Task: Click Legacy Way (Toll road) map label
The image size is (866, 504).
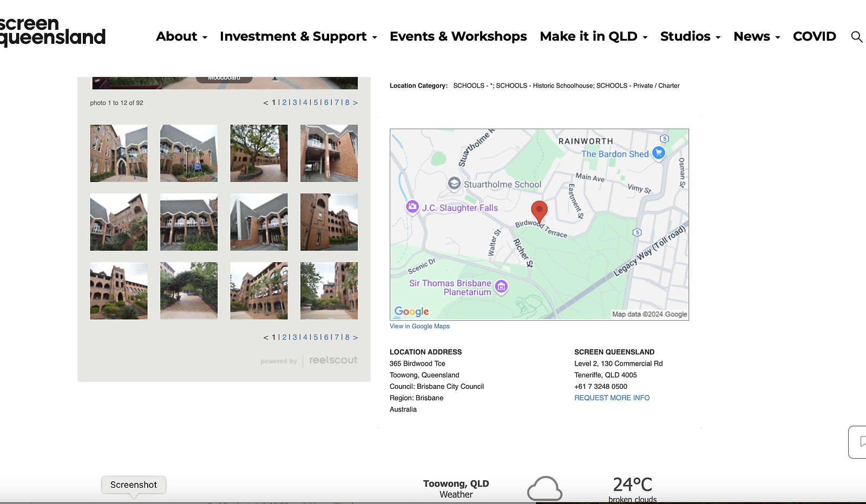Action: pos(649,251)
